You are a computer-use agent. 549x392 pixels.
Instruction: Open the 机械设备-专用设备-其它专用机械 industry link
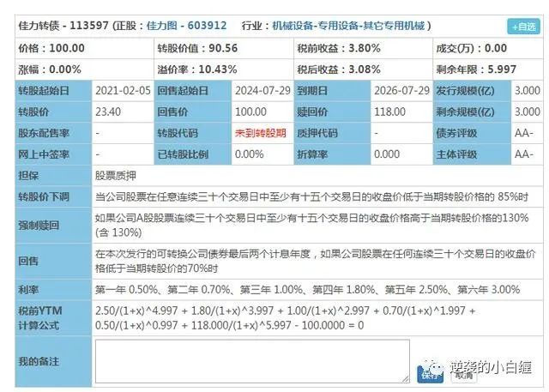pos(348,26)
